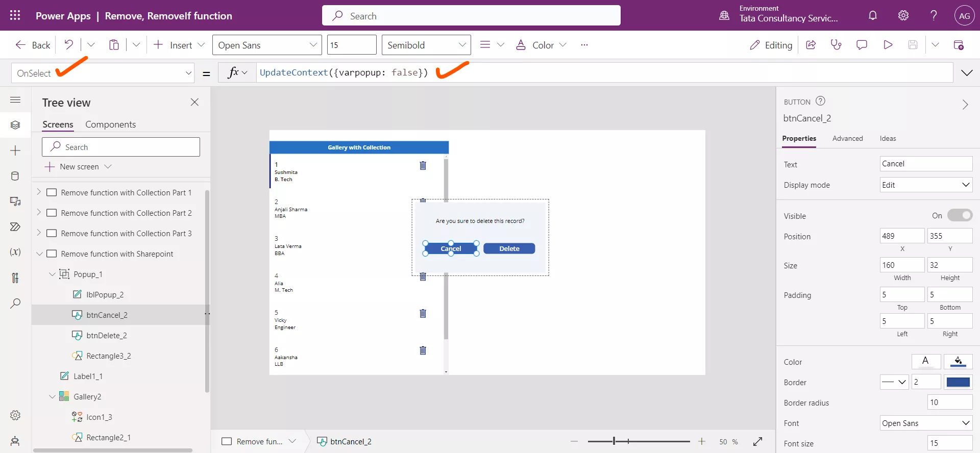Preview the app with play icon
980x453 pixels.
point(888,45)
